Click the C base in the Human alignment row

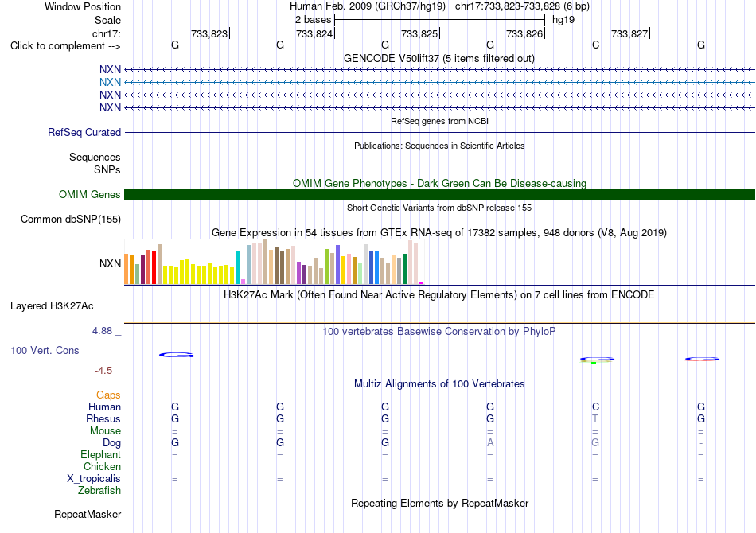595,407
